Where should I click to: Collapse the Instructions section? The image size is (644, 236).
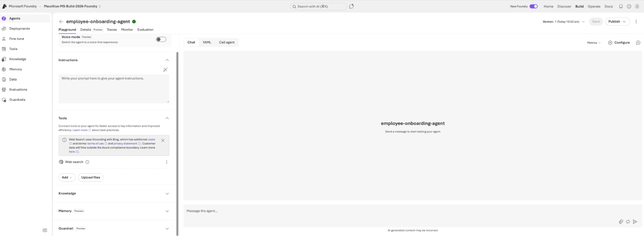[167, 60]
